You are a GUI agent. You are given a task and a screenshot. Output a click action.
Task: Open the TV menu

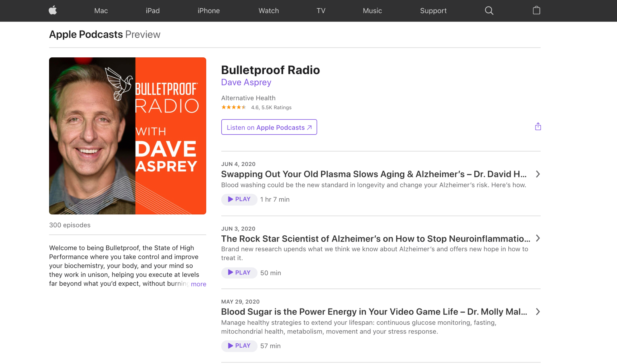(x=321, y=10)
